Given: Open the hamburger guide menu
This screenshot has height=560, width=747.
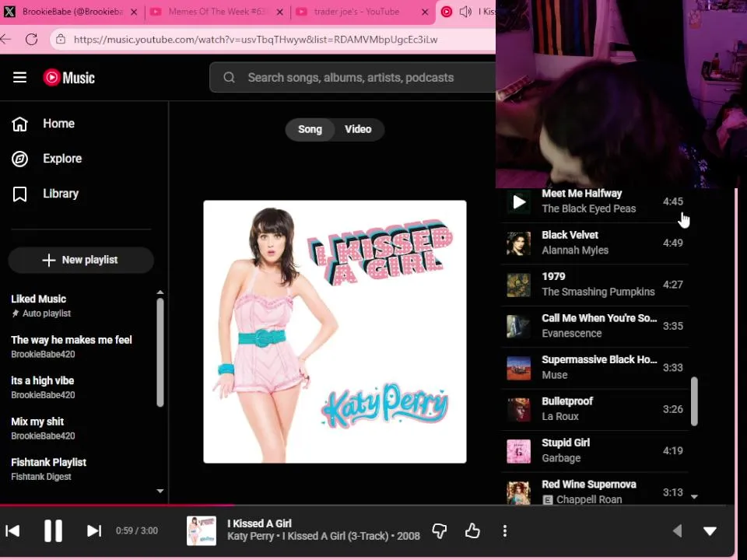Looking at the screenshot, I should coord(19,77).
